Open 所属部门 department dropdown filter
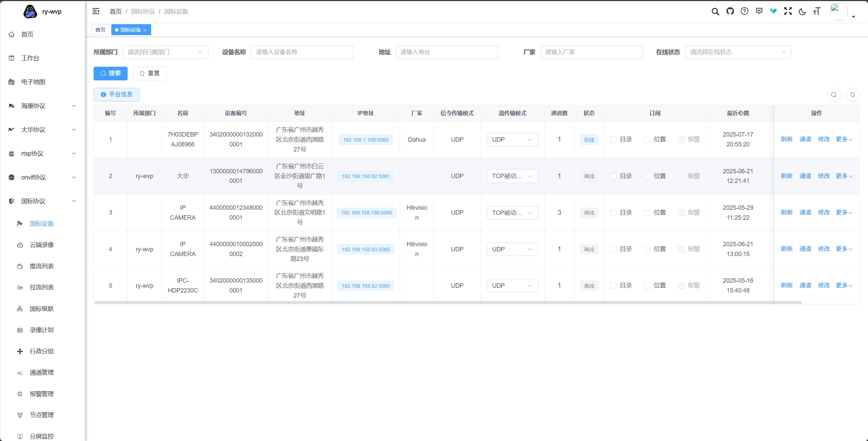Image resolution: width=868 pixels, height=441 pixels. [x=165, y=52]
